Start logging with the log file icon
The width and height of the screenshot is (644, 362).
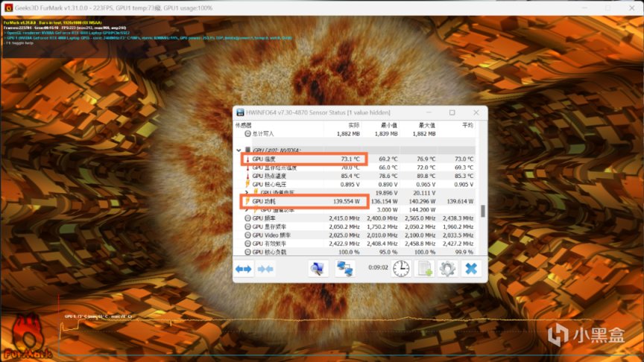[424, 269]
